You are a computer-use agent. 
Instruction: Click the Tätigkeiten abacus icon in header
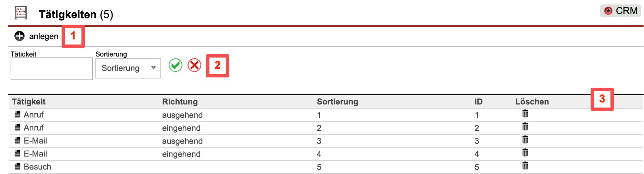click(21, 13)
